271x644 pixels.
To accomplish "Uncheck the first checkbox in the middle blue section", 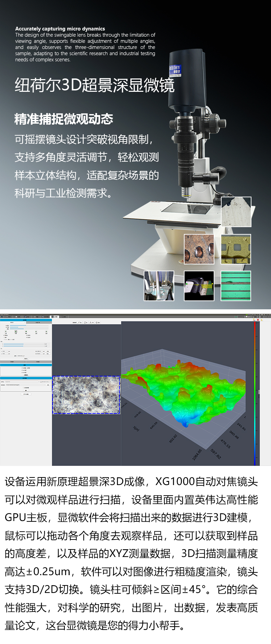I will pos(22,368).
